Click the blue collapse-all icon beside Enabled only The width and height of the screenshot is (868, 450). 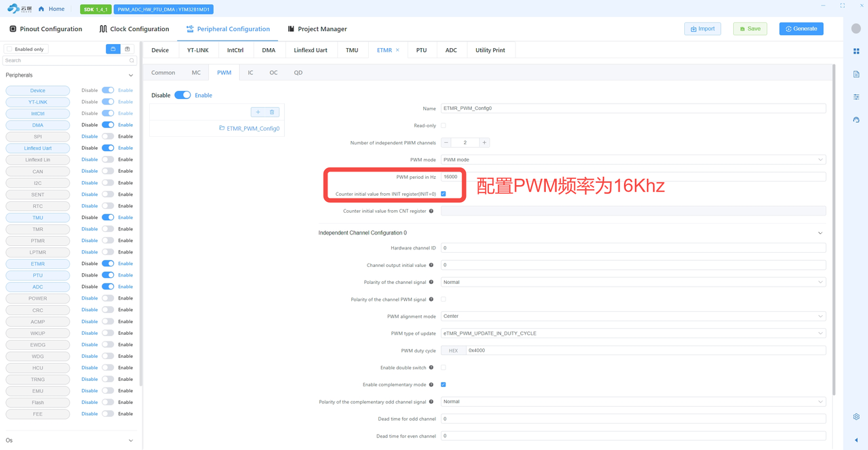(x=113, y=49)
